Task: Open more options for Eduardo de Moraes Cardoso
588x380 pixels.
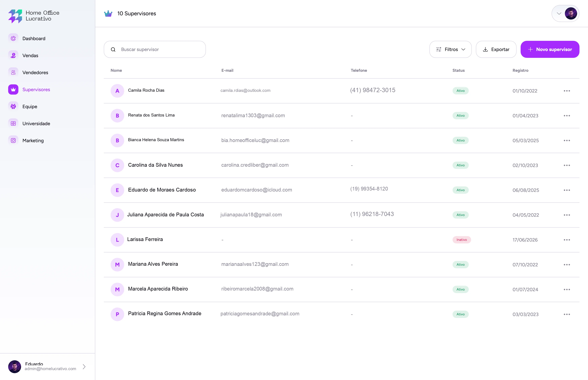Action: [567, 190]
